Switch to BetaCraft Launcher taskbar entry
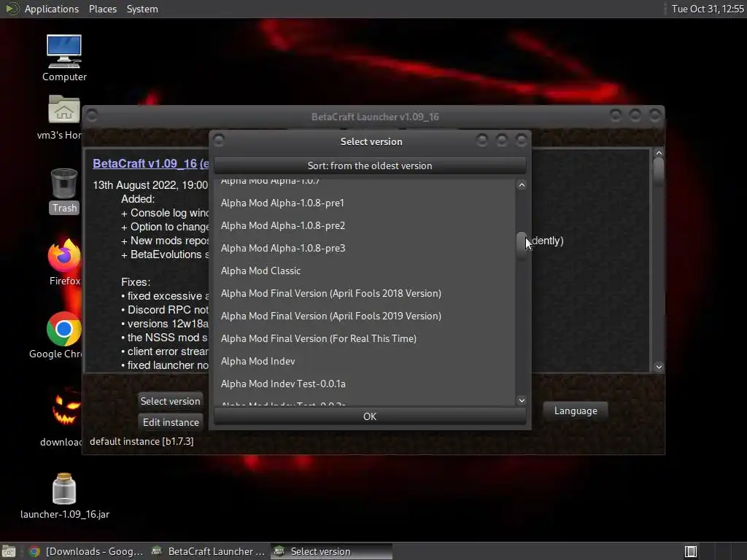Screen dimensions: 747x560 (x=208, y=551)
